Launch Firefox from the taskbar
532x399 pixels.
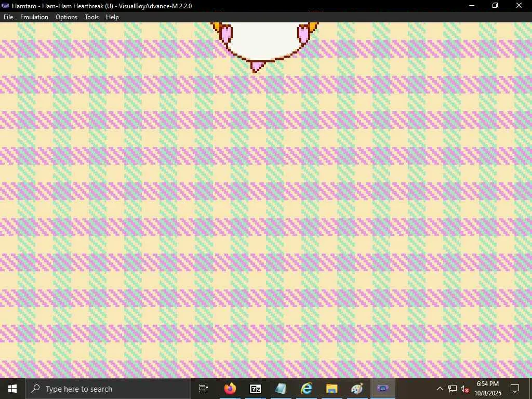(230, 389)
